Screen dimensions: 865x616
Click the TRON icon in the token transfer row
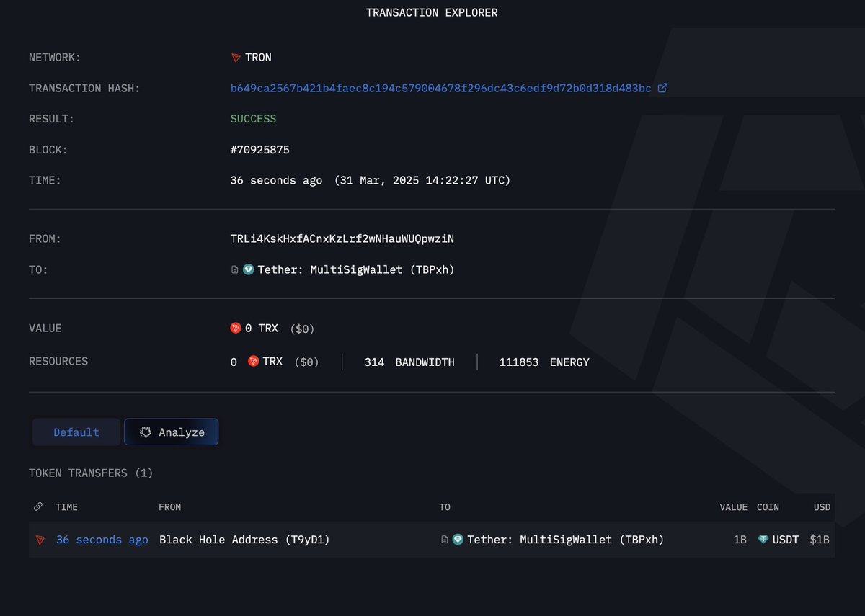click(x=40, y=540)
